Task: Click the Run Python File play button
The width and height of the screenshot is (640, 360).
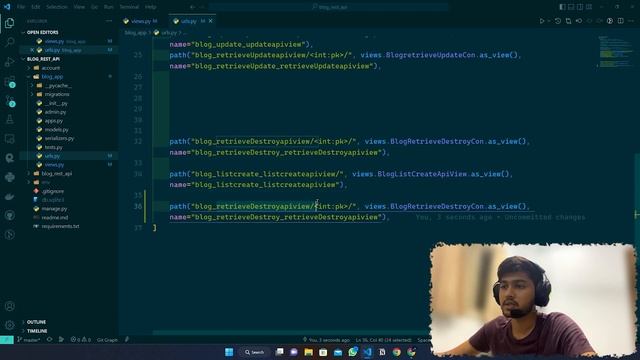Action: click(542, 21)
